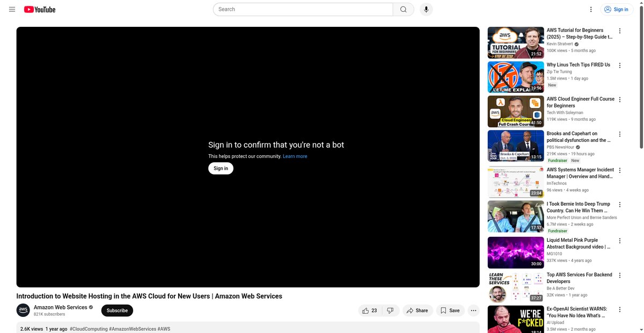
Task: Open Ex-OpenAI Scientist WARNS video thumbnail
Action: click(x=516, y=320)
